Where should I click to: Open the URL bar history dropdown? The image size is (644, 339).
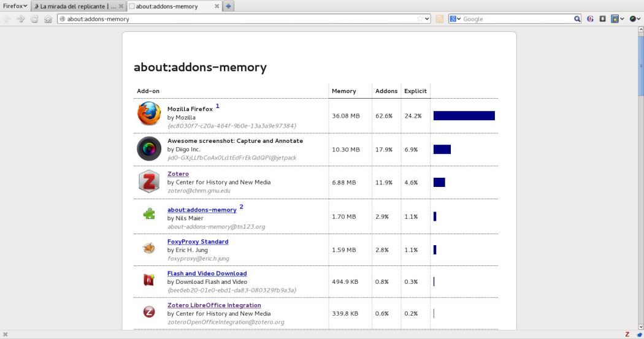point(427,19)
